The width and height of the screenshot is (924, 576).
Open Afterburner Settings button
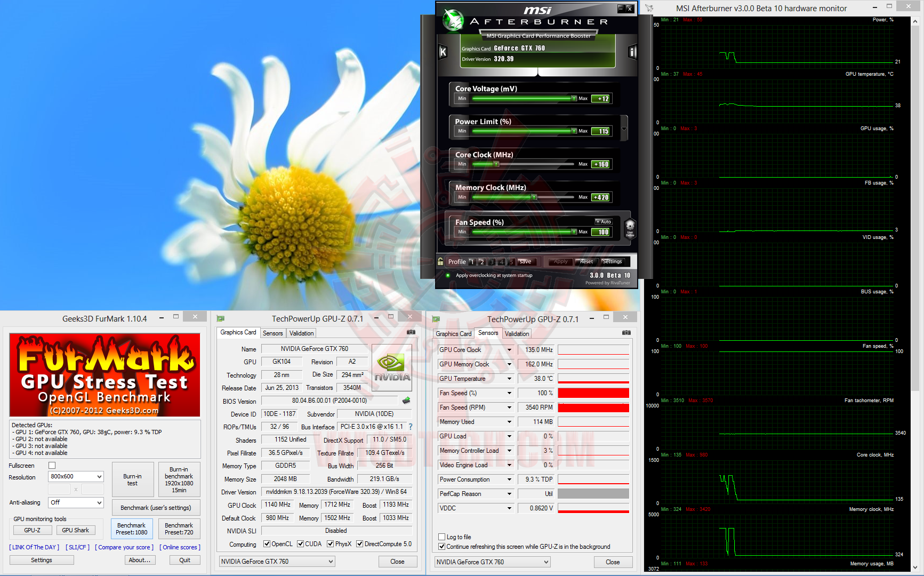click(612, 262)
